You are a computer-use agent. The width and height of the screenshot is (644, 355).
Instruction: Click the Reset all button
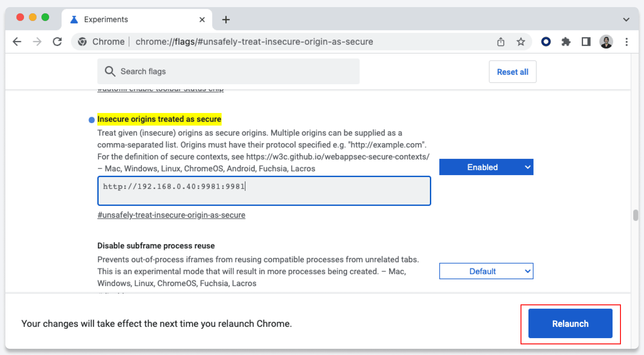pyautogui.click(x=513, y=72)
